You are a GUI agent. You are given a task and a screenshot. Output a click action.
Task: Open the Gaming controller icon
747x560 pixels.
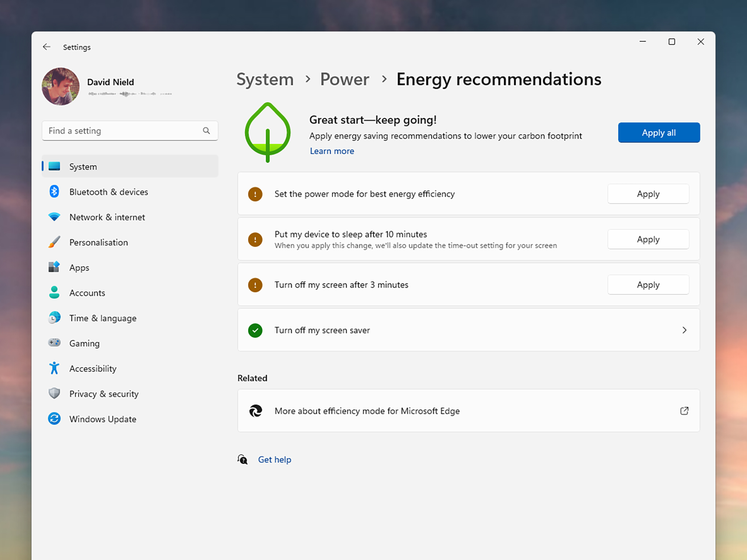[55, 343]
